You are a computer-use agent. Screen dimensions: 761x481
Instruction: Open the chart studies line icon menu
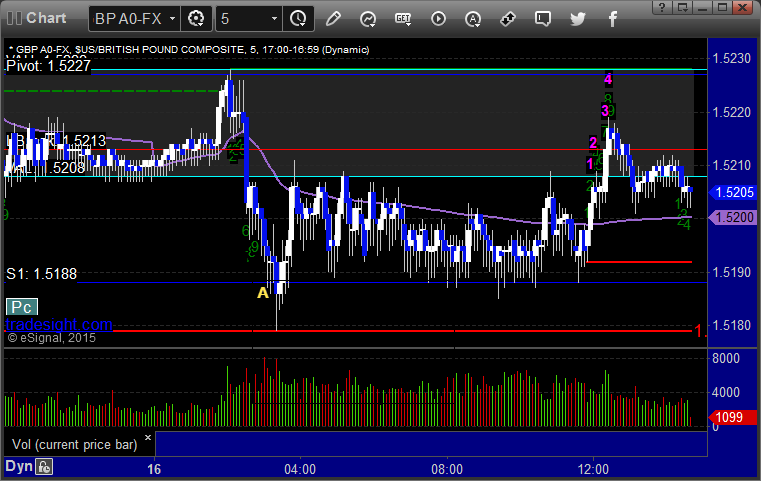tap(368, 19)
